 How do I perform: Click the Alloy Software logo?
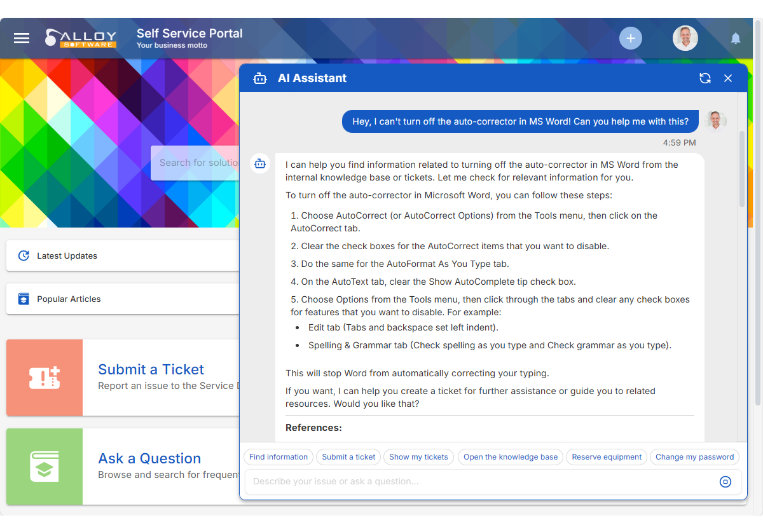point(81,38)
